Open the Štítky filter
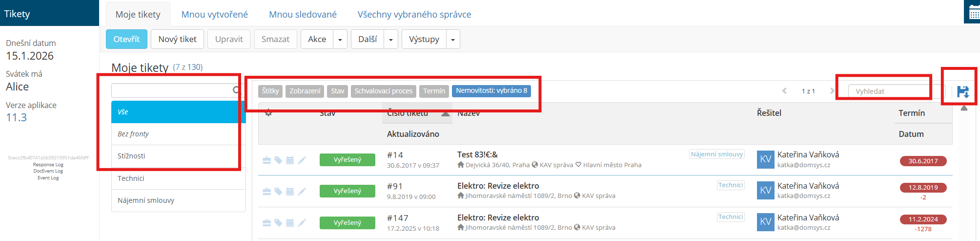Screen dimensions: 980x241 (x=270, y=91)
